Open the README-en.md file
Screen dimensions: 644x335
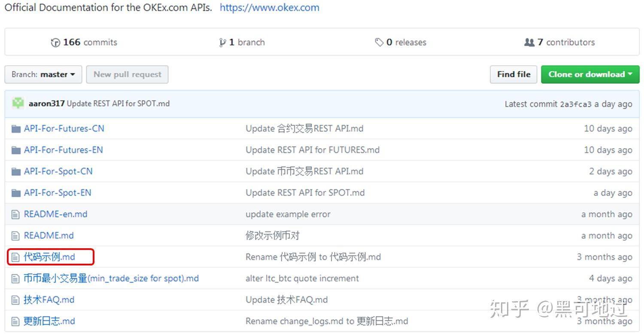coord(55,214)
